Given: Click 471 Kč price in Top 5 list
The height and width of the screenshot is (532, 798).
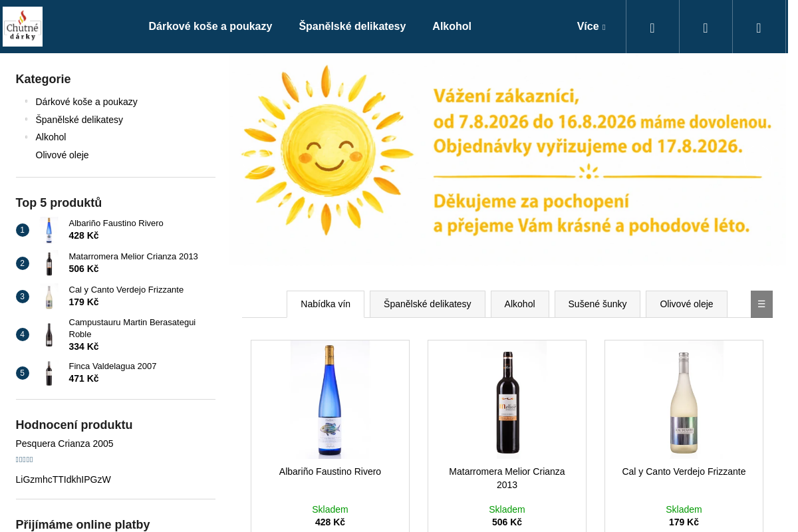Looking at the screenshot, I should click(x=84, y=378).
